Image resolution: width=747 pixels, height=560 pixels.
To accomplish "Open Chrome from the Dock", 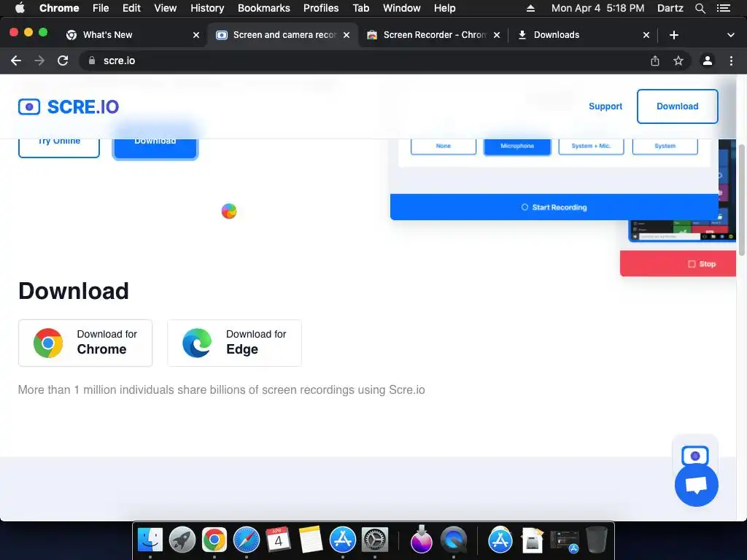I will pos(214,540).
